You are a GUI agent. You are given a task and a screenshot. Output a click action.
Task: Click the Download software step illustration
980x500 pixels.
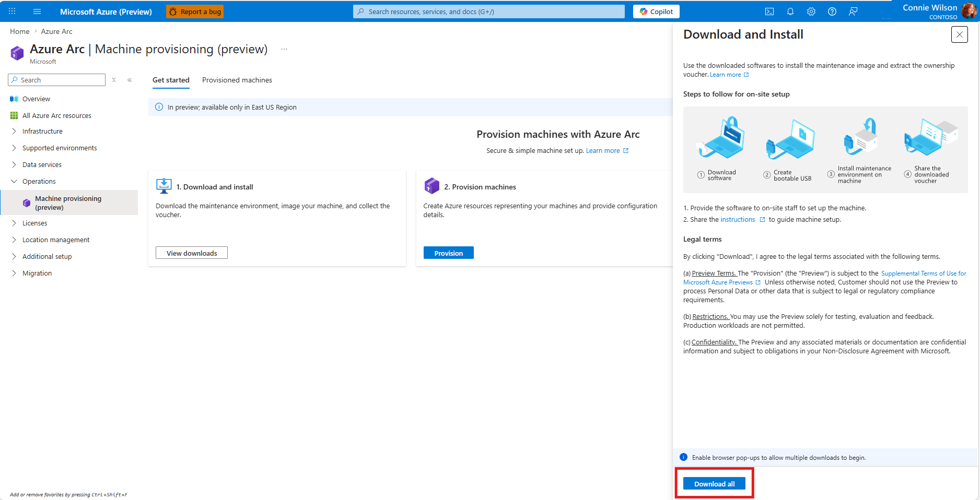click(720, 138)
